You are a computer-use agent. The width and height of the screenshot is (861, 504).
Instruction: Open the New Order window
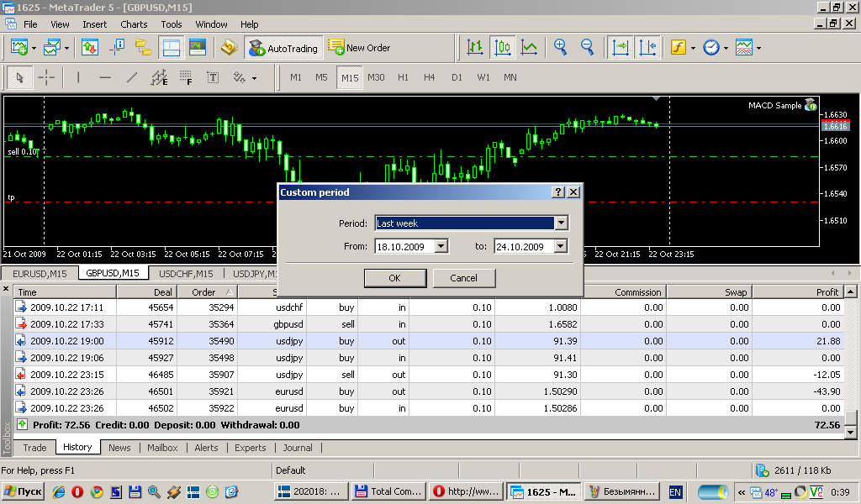pos(359,48)
